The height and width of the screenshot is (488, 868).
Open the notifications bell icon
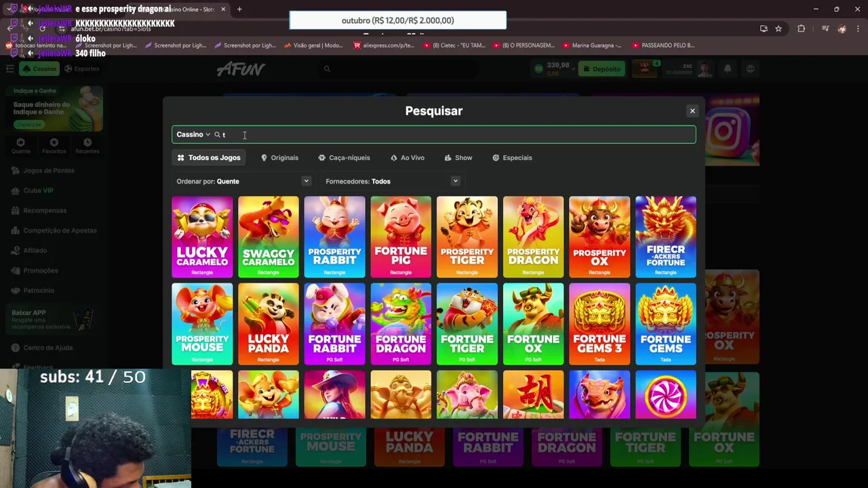(x=728, y=68)
